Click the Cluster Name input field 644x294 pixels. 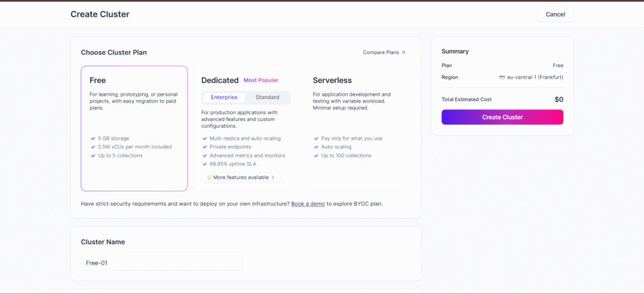pyautogui.click(x=162, y=263)
